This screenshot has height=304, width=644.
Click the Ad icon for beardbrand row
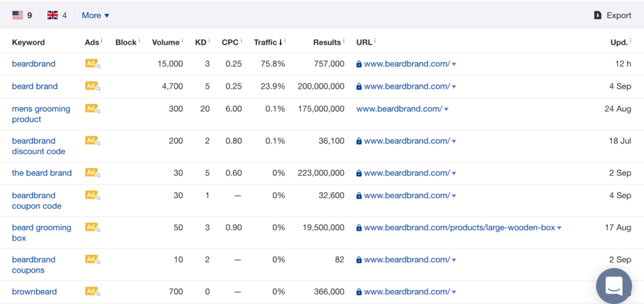click(92, 64)
